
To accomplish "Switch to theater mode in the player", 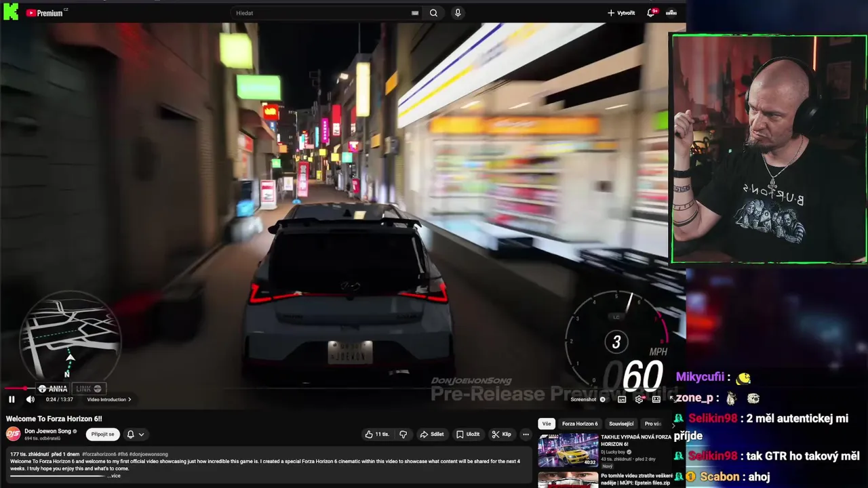I will [x=656, y=399].
